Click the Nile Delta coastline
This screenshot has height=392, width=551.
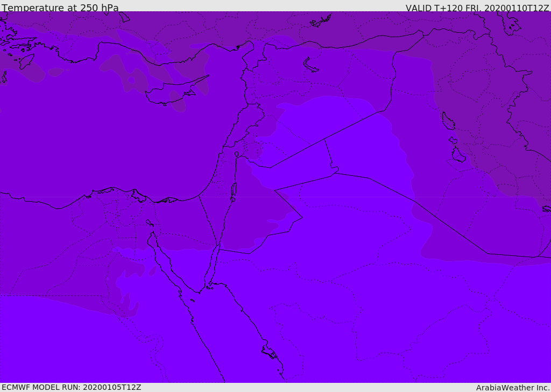(118, 193)
